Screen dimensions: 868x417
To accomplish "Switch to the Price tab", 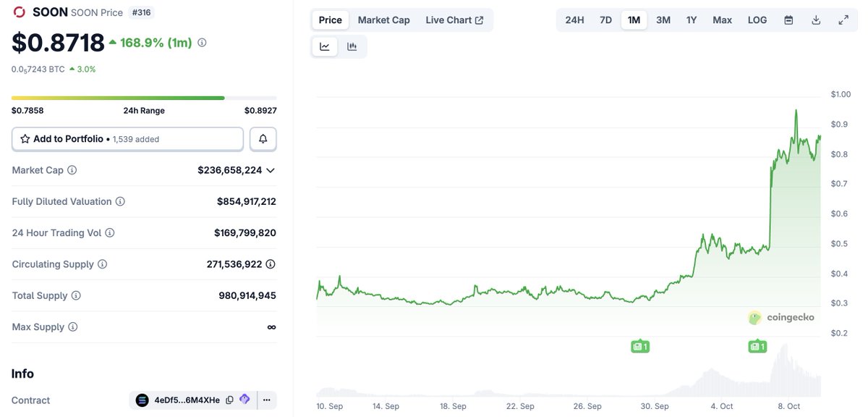I will pos(331,20).
